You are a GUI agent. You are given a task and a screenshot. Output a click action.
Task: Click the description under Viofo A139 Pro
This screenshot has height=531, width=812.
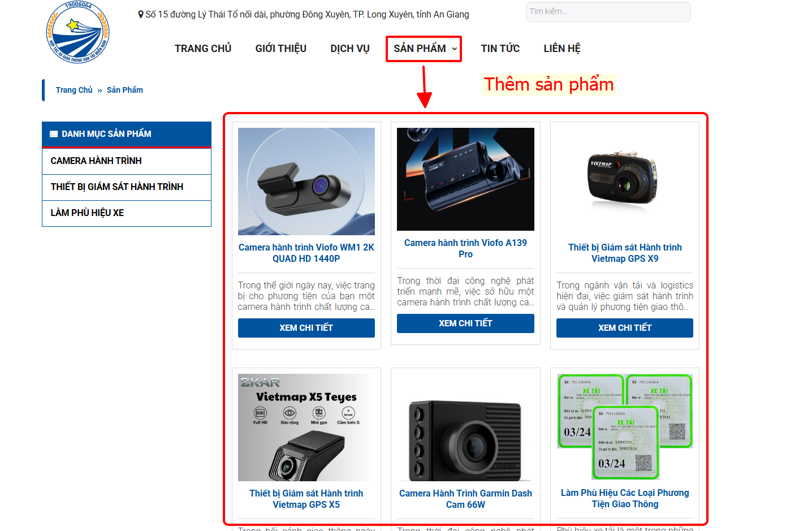point(465,292)
